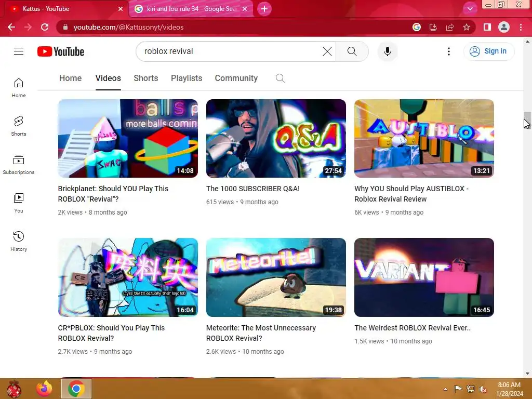532x399 pixels.
Task: Click the Google icon in the address bar
Action: tap(416, 27)
